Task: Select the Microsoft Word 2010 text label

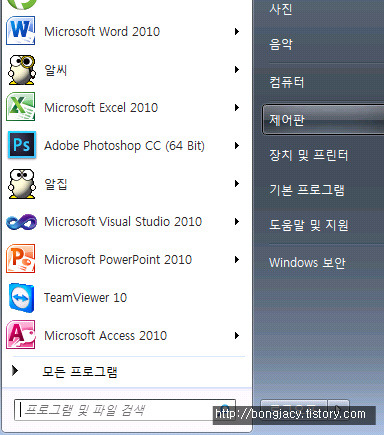Action: [x=102, y=32]
